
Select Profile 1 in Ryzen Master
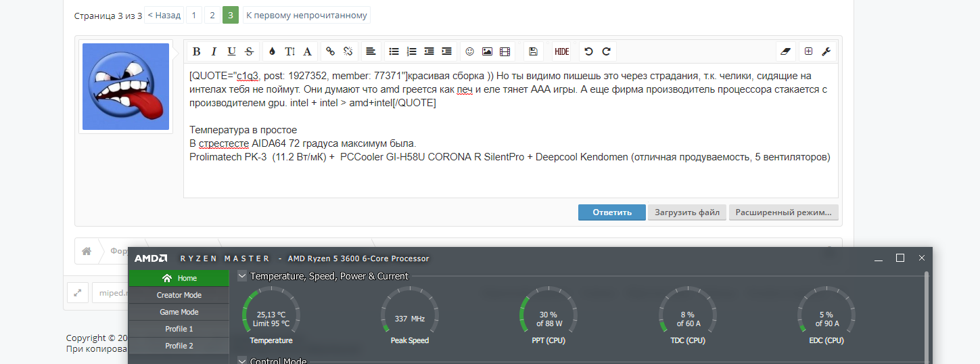[179, 329]
